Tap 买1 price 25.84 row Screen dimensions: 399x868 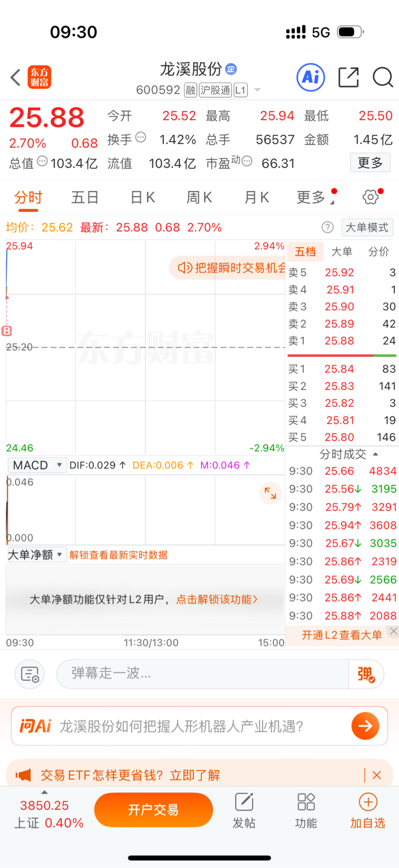coord(342,369)
